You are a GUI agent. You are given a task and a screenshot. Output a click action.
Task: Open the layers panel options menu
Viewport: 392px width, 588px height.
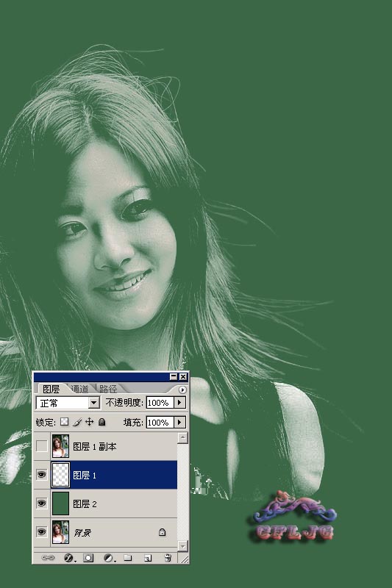(182, 390)
